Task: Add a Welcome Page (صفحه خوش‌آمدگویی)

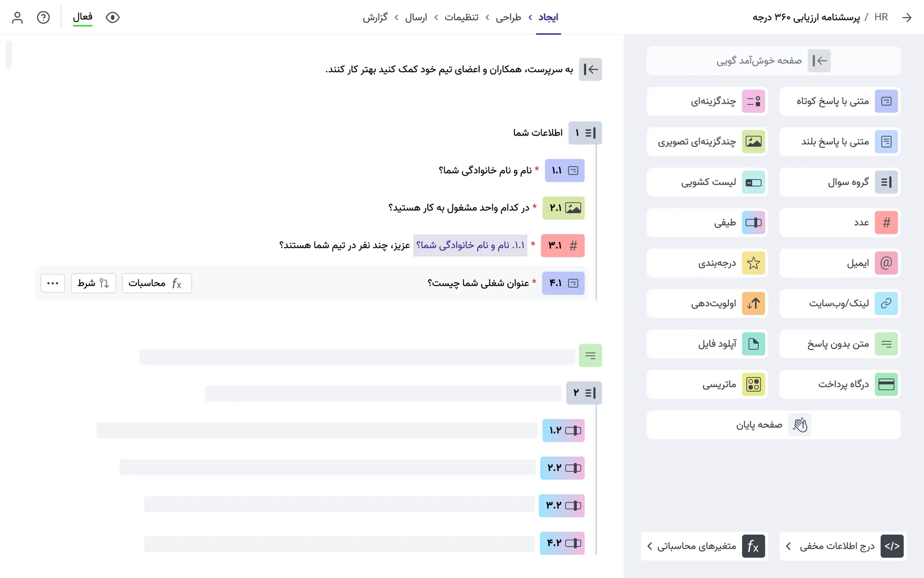Action: click(773, 60)
